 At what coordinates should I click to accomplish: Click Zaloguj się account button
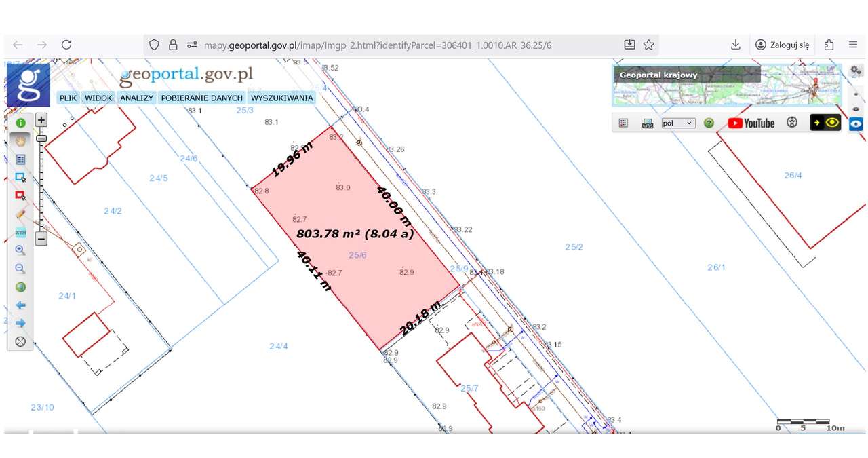[x=783, y=45]
